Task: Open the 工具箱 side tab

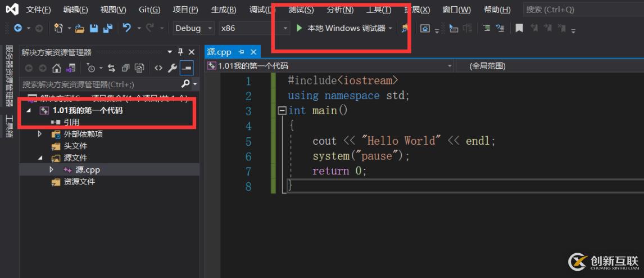Action: tap(9, 126)
